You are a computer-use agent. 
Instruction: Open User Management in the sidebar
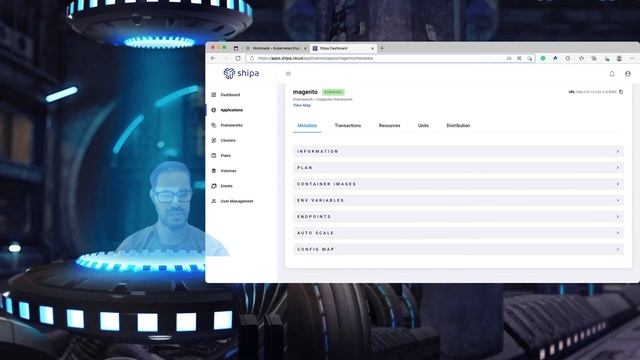tap(237, 201)
